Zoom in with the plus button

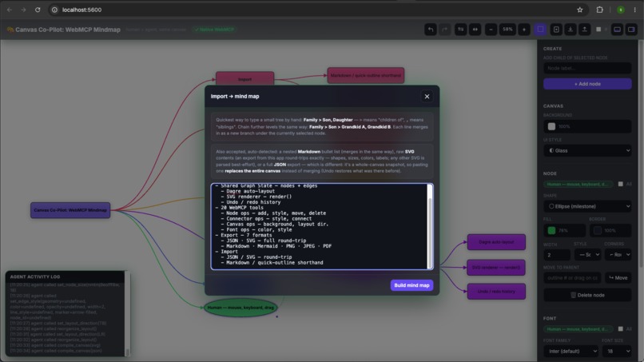[523, 30]
